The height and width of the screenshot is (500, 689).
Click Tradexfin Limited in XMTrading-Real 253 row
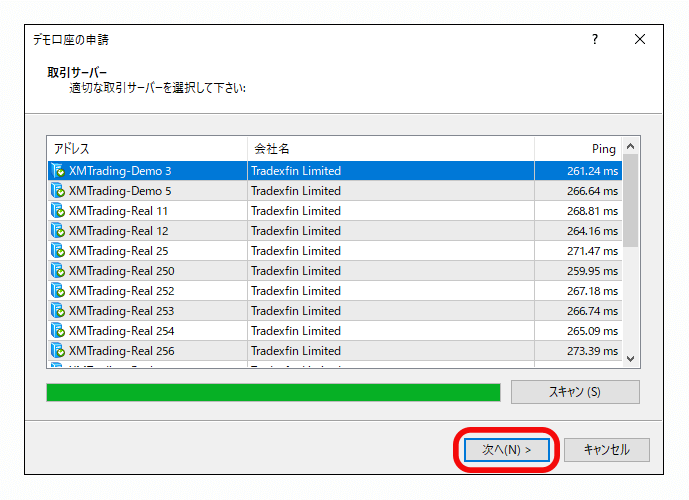[x=296, y=311]
